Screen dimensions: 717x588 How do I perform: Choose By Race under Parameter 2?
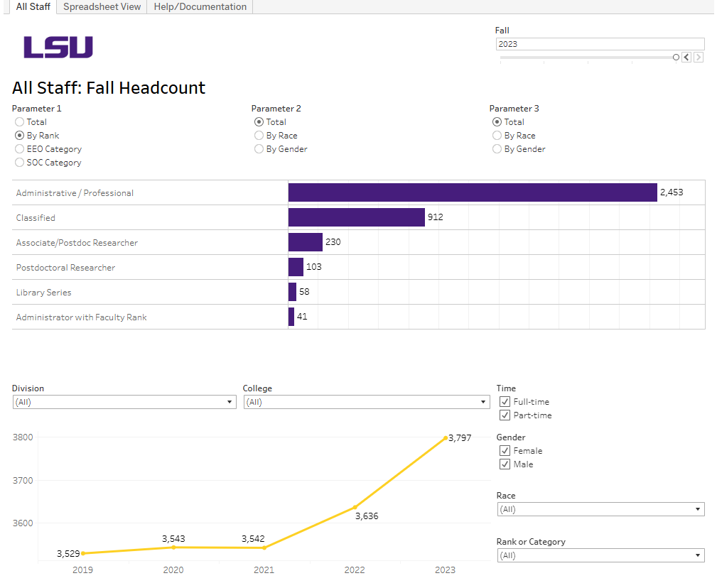pyautogui.click(x=259, y=135)
